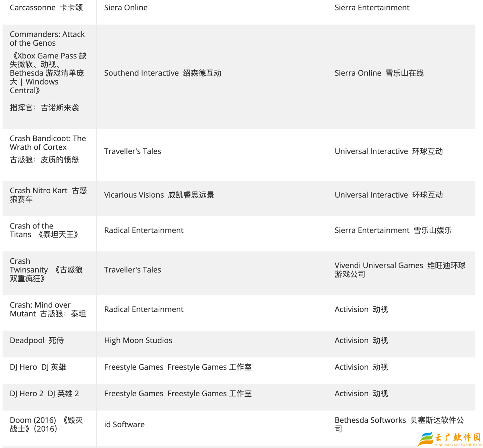The image size is (483, 448).
Task: Click the Carcassonne game title cell
Action: tap(46, 8)
